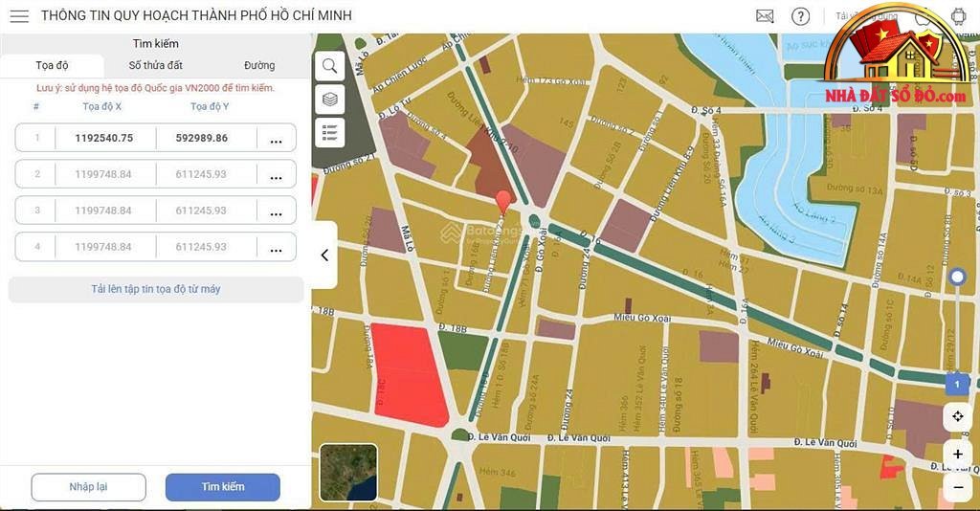Click the Ao Làng 2 lake label
This screenshot has width=980, height=511.
click(813, 213)
